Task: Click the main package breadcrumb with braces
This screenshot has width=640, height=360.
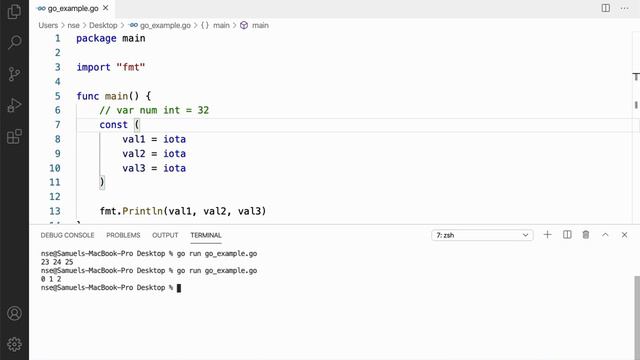Action: 216,25
